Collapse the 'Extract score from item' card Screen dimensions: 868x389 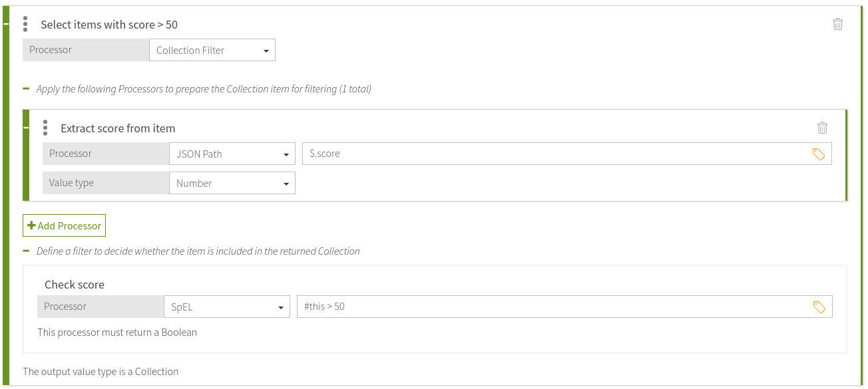(x=25, y=128)
